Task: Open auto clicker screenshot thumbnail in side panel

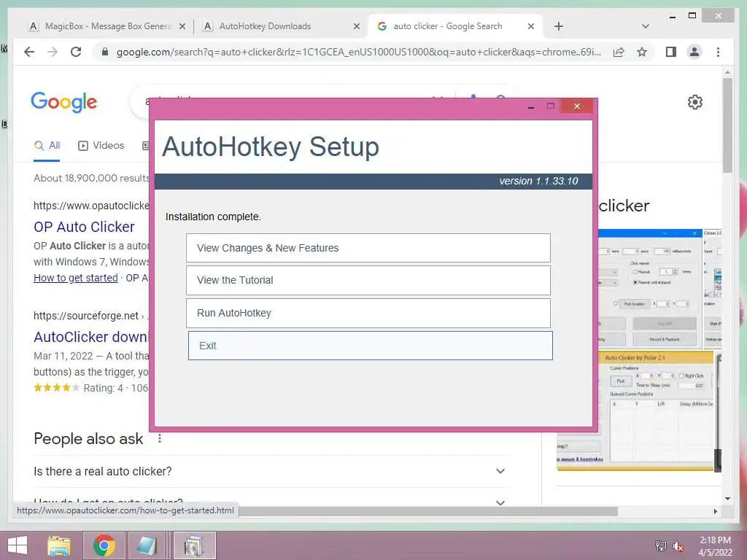Action: [x=650, y=289]
